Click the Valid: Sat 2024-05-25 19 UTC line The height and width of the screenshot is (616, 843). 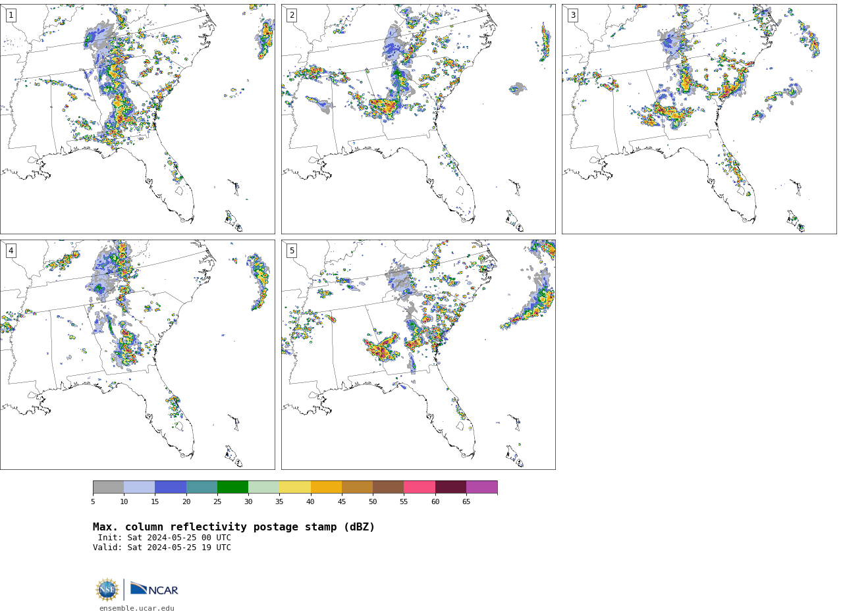pos(162,548)
